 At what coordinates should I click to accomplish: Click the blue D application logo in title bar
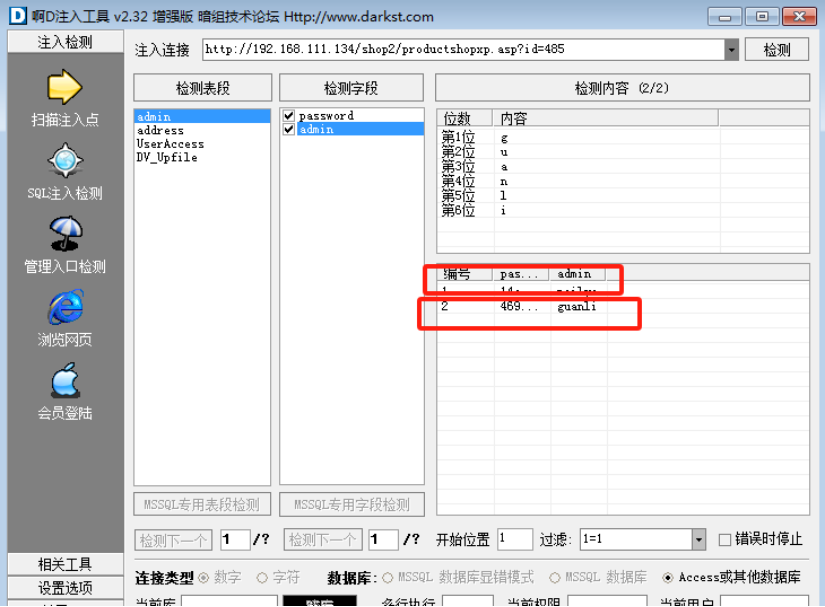pyautogui.click(x=17, y=16)
